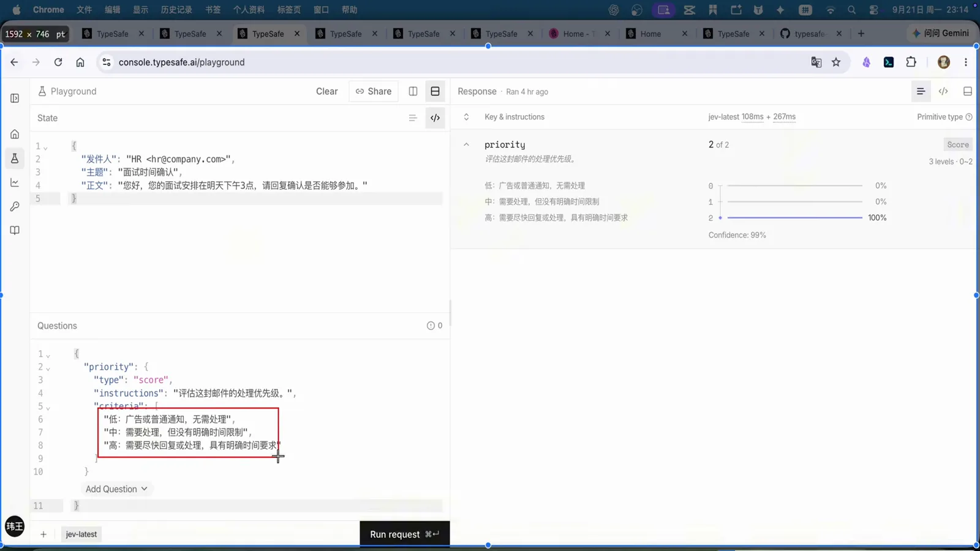This screenshot has width=980, height=551.
Task: Select the playground flask icon in sidebar
Action: [15, 159]
